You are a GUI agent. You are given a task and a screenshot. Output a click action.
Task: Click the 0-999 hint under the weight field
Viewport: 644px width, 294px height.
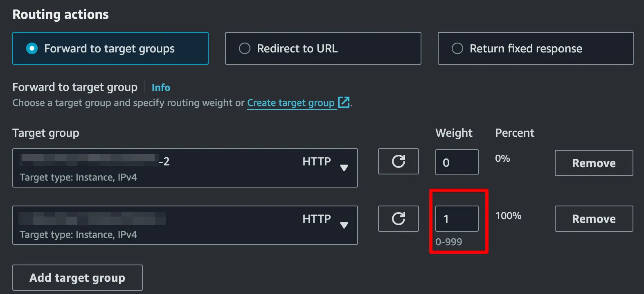tap(448, 242)
